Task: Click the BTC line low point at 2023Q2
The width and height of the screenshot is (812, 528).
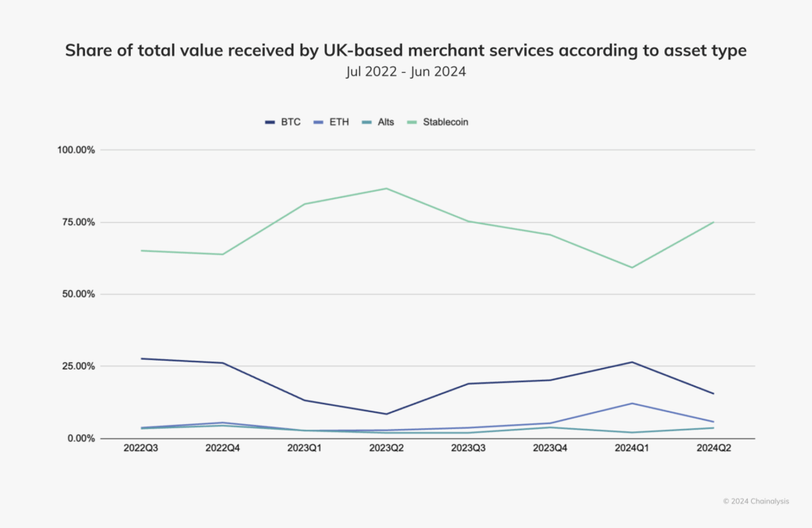Action: point(386,414)
